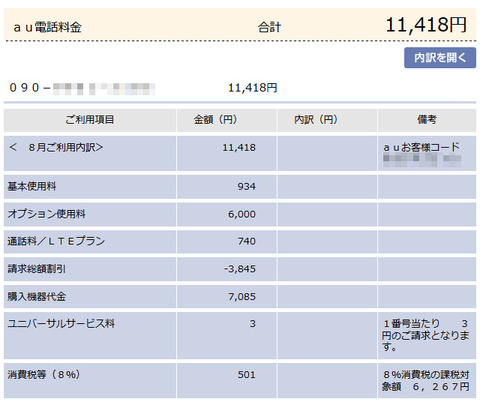Open the 内訳を開く breakdown button
This screenshot has width=480, height=405.
click(440, 58)
